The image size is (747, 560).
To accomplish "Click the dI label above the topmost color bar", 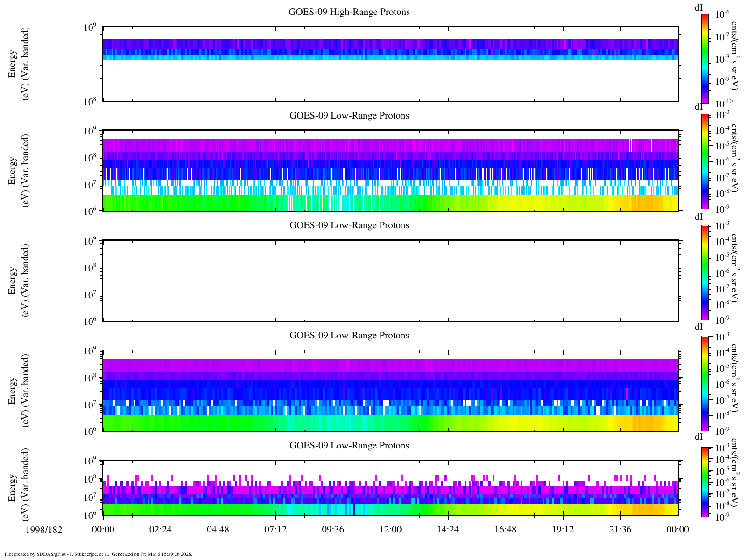I will [699, 7].
